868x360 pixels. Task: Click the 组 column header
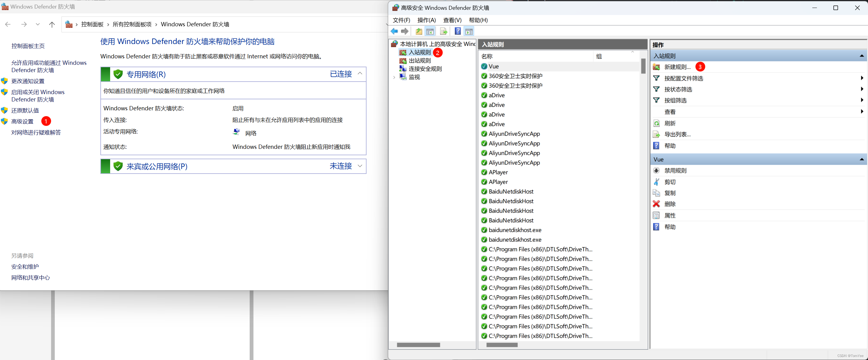click(616, 56)
